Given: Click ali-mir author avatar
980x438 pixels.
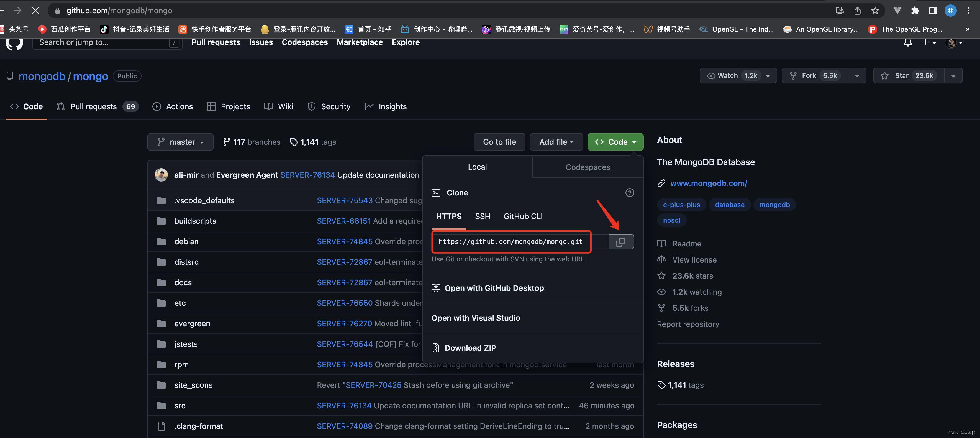Looking at the screenshot, I should click(x=161, y=175).
